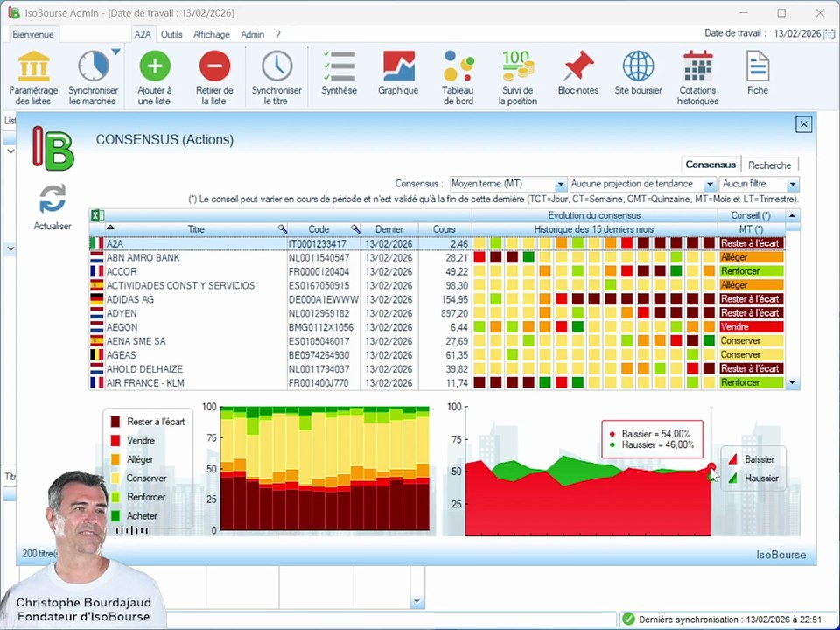Select ACTIVIDADES CONST.Y SERVICIOS row
Image resolution: width=840 pixels, height=630 pixels.
(x=437, y=285)
